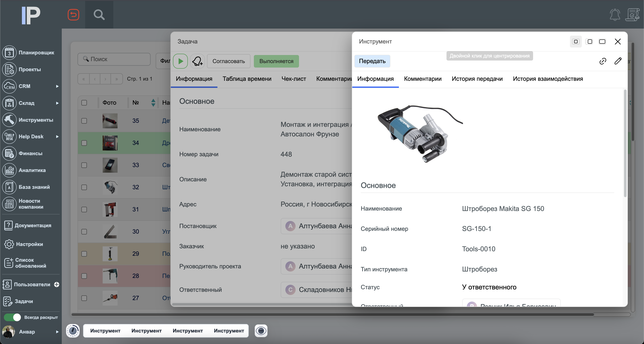Expand the CRM submenu
This screenshot has height=344, width=644.
[x=58, y=86]
